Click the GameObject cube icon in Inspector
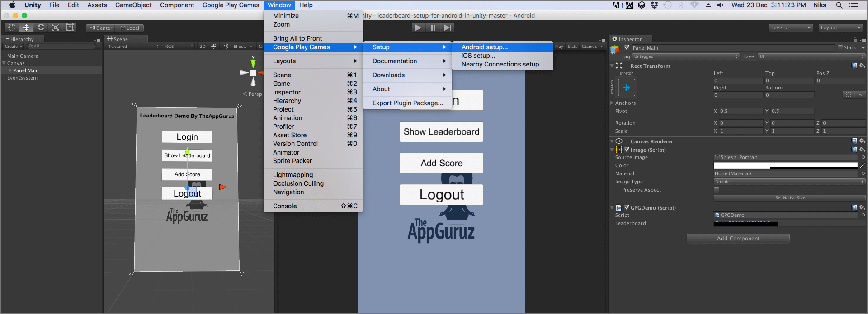 615,50
